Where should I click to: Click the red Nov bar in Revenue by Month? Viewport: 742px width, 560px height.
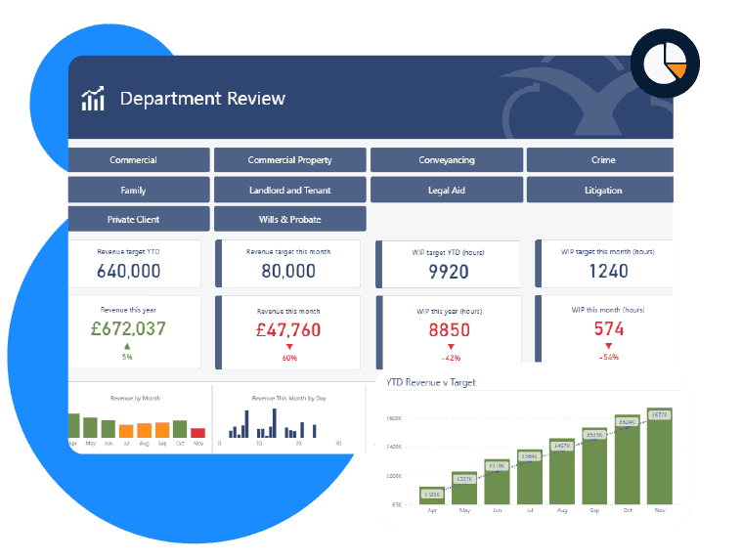[197, 431]
